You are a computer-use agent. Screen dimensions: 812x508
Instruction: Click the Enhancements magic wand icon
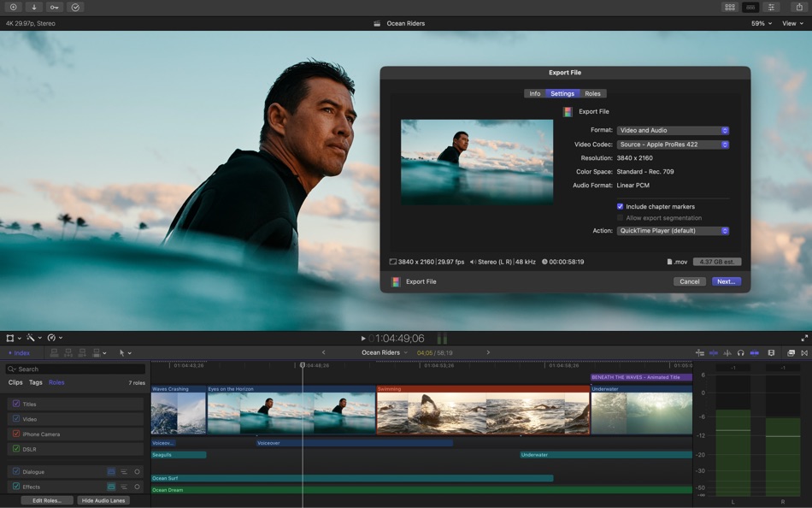click(29, 337)
